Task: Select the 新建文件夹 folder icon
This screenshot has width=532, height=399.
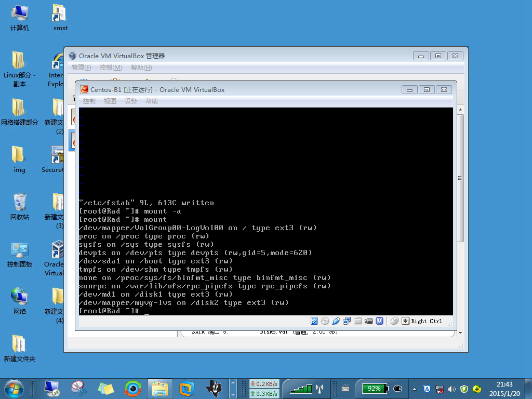Action: click(19, 349)
